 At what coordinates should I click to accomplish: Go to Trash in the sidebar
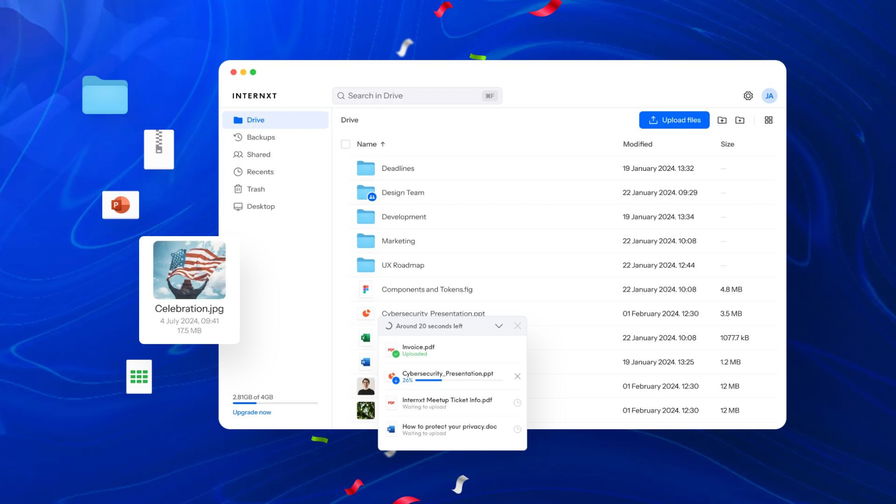(x=256, y=189)
